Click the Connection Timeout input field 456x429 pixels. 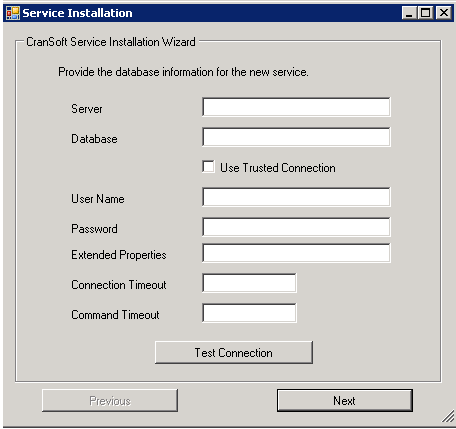[x=249, y=283]
